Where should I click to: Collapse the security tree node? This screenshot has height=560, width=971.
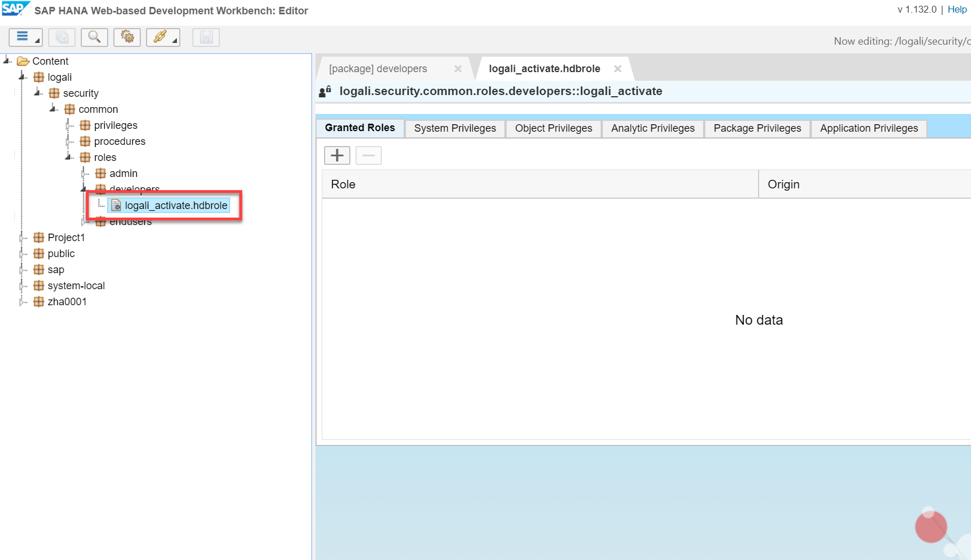tap(38, 92)
